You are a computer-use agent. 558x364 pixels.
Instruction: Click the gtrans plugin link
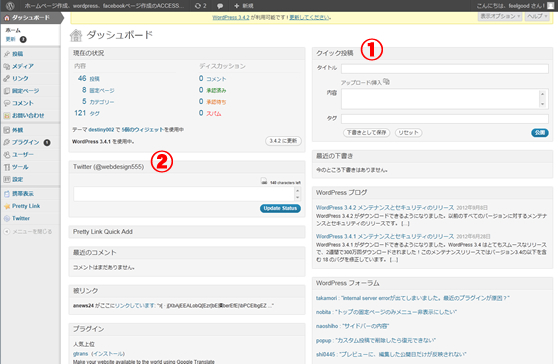click(80, 354)
